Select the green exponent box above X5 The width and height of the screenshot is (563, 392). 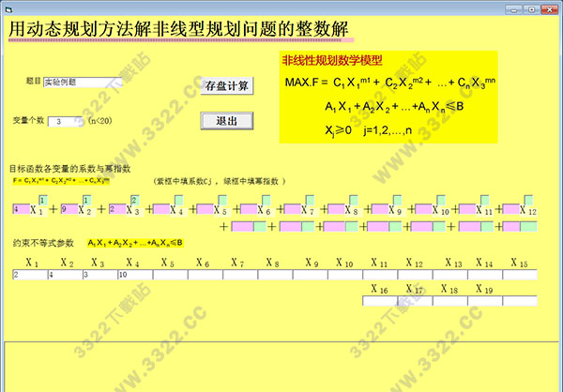pos(222,201)
